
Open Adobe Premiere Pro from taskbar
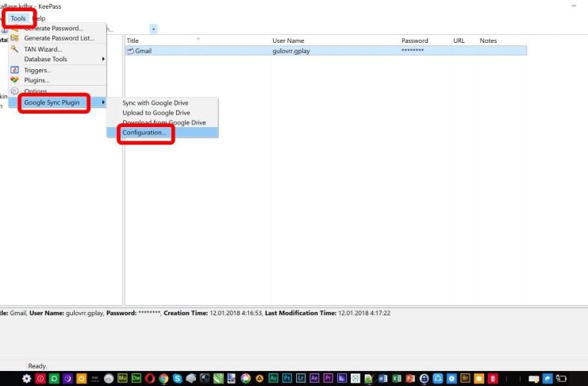click(328, 378)
